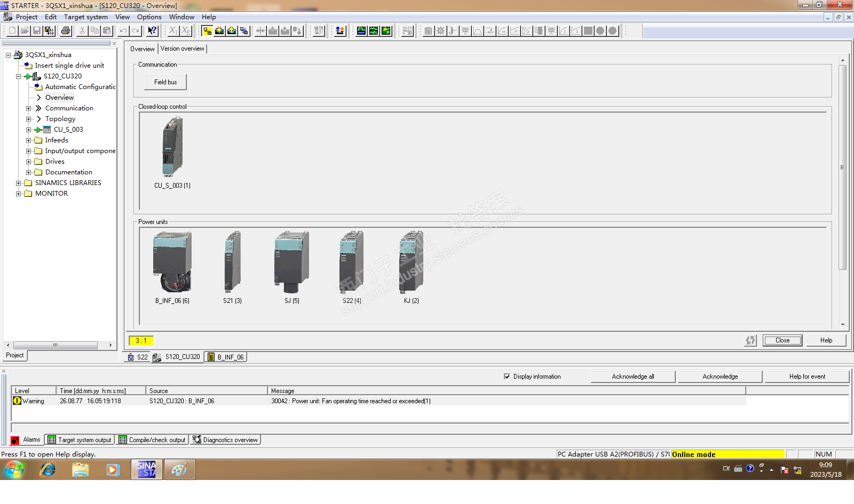Select the B_INF_06 power unit image
Screen dimensions: 854x504
172,261
